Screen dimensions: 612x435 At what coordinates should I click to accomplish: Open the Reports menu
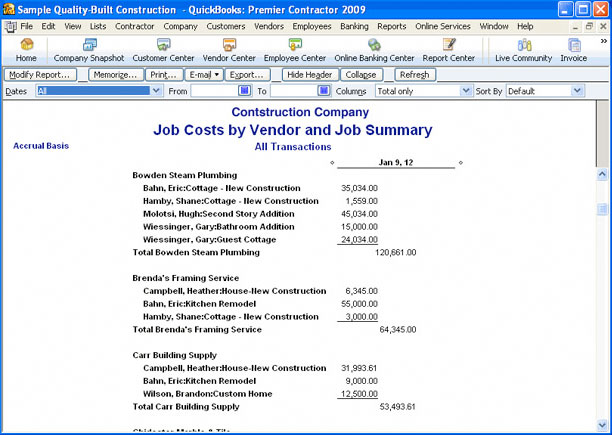[x=391, y=25]
